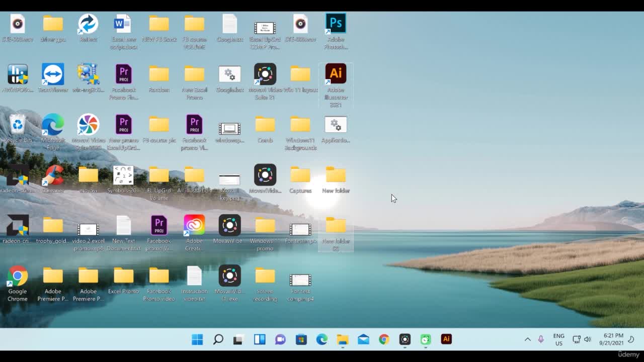Image resolution: width=644 pixels, height=362 pixels.
Task: Select the MovaviVid (1).exe installer
Action: tap(229, 284)
